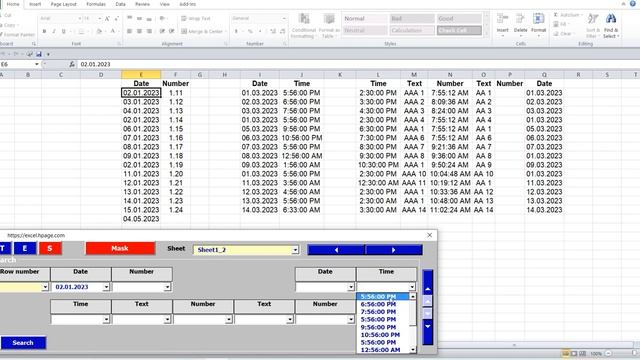Toggle Bold formatting in the ribbon
Viewport: 640px width, 360px height.
coord(44,31)
